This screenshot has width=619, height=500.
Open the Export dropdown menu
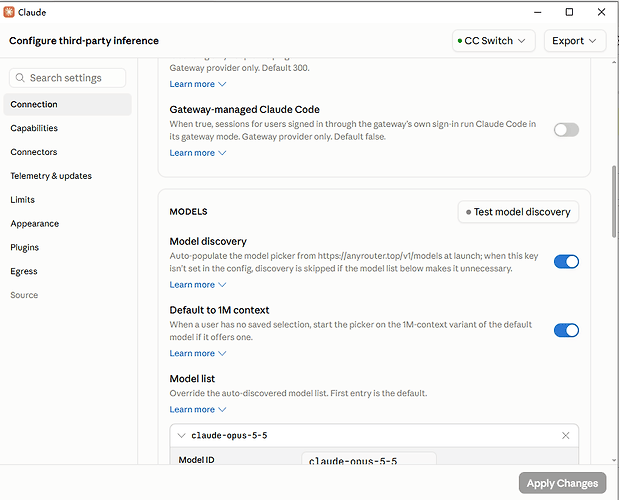tap(575, 41)
